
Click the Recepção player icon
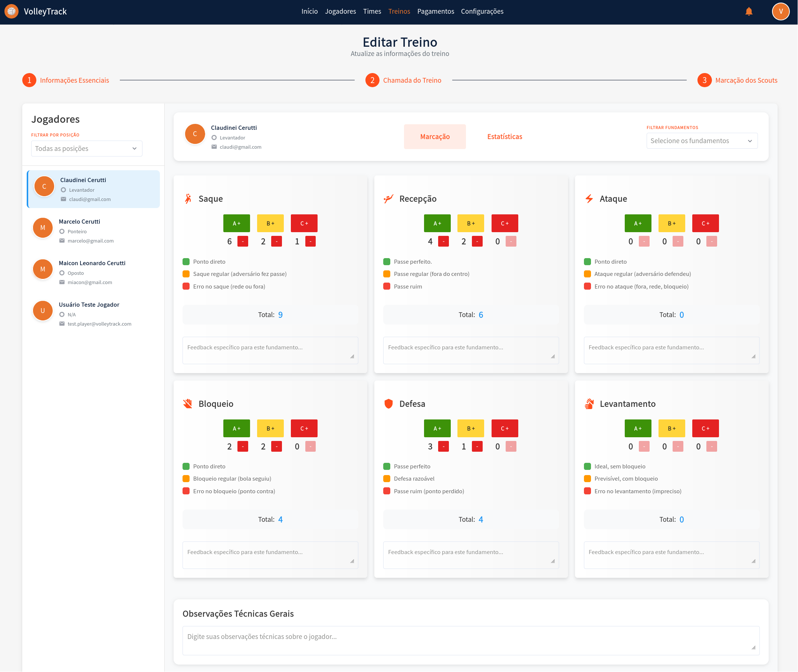tap(388, 198)
